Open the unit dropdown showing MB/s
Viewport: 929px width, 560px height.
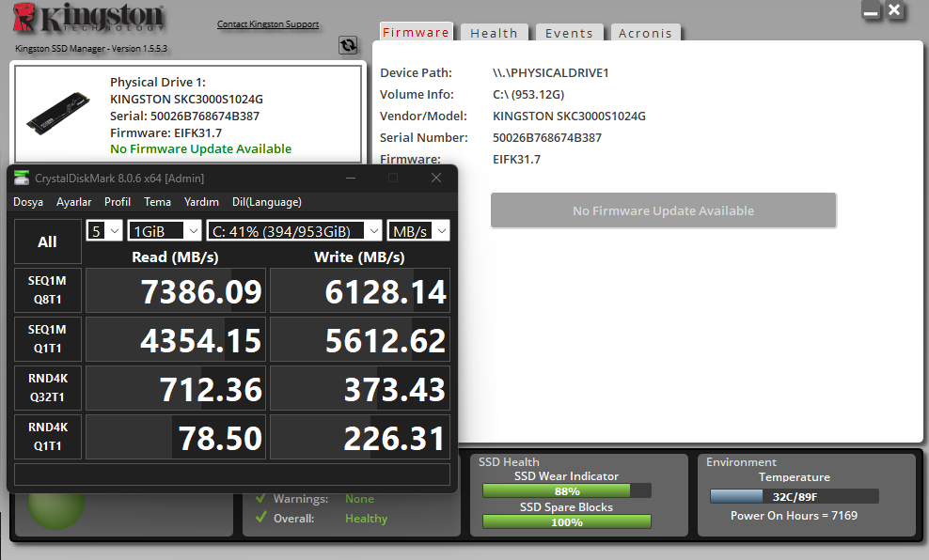coord(418,231)
